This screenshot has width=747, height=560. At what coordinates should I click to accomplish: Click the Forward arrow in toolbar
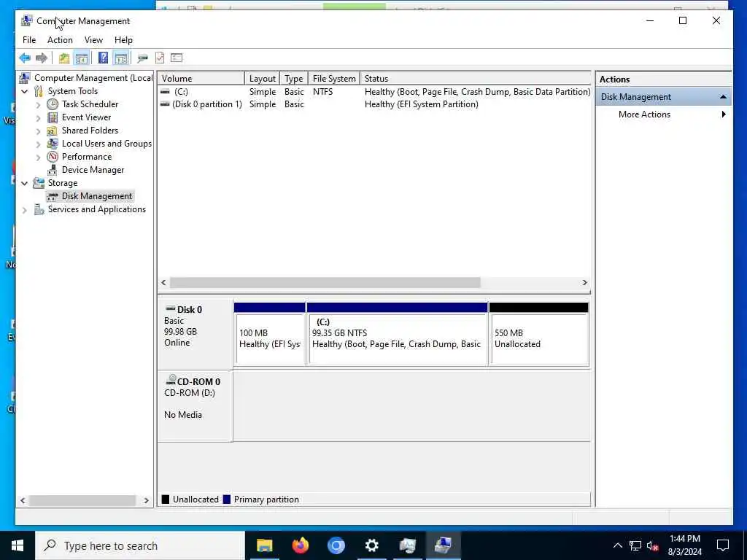[x=42, y=58]
